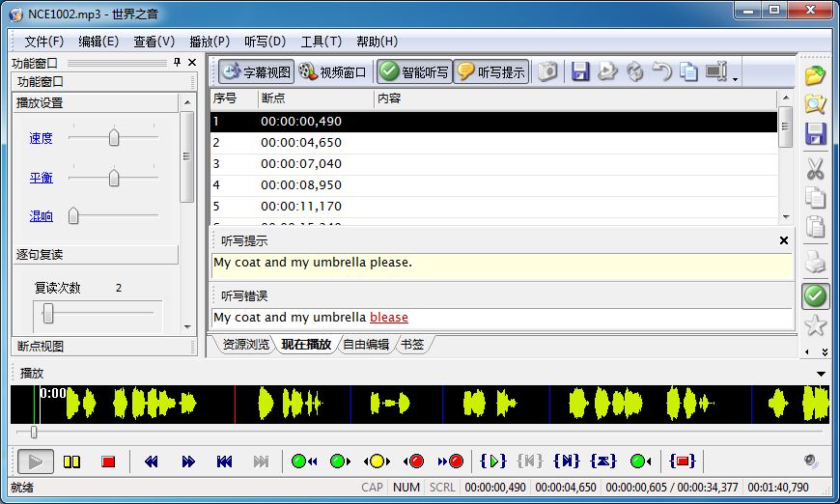Screen dimensions: 840x504
Task: Open the 文件(F) menu
Action: point(43,42)
